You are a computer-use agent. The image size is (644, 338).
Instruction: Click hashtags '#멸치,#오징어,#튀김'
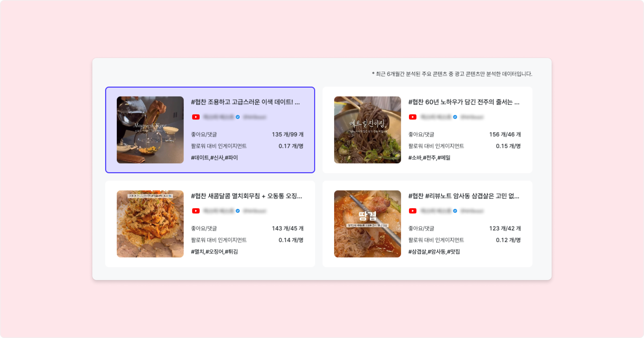click(x=214, y=252)
